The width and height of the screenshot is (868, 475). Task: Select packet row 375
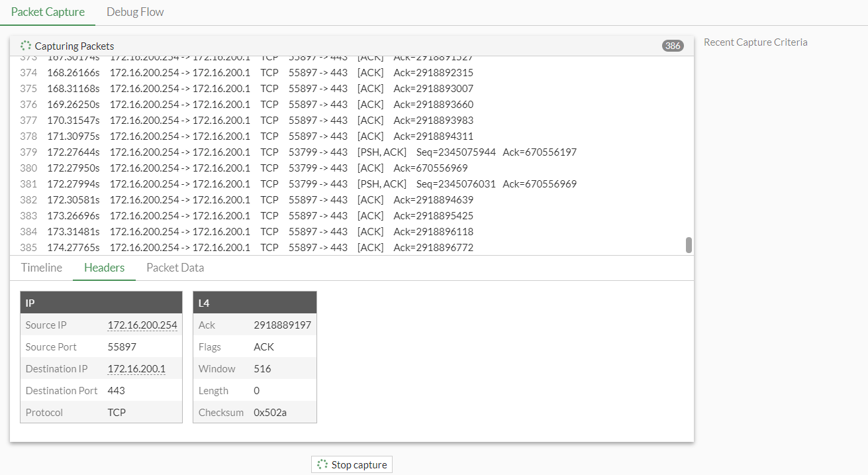348,88
